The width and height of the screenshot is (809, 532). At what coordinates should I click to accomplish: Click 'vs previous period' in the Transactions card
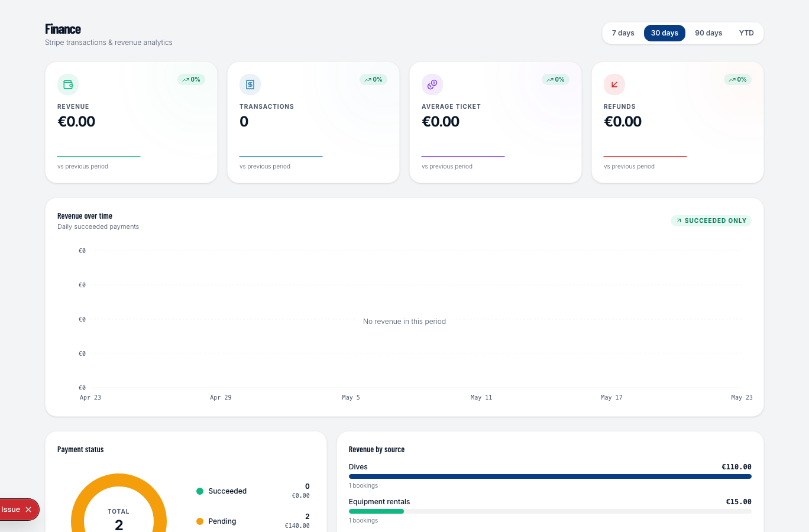click(265, 167)
